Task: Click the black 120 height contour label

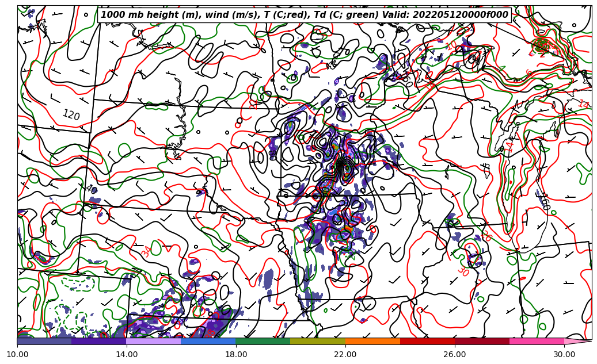Action: click(x=71, y=115)
